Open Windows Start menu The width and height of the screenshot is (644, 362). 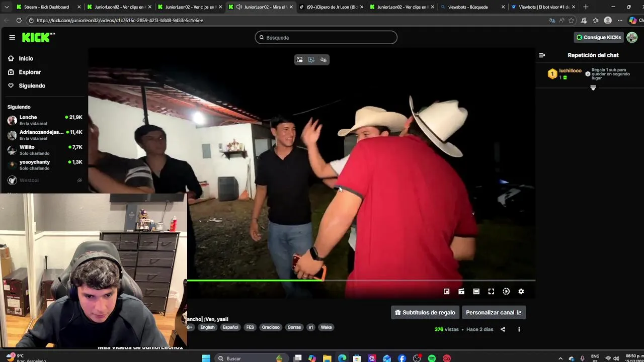[206, 358]
